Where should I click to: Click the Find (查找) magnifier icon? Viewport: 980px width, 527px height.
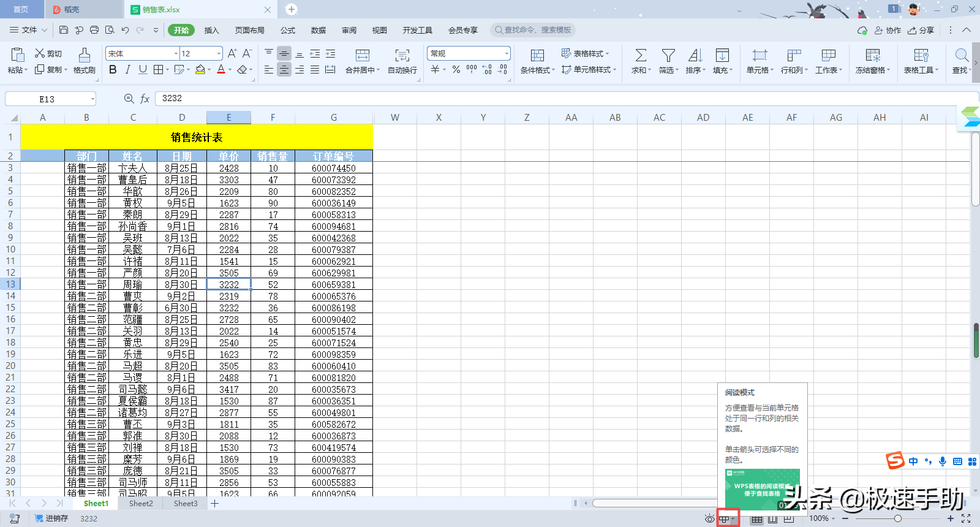click(962, 55)
